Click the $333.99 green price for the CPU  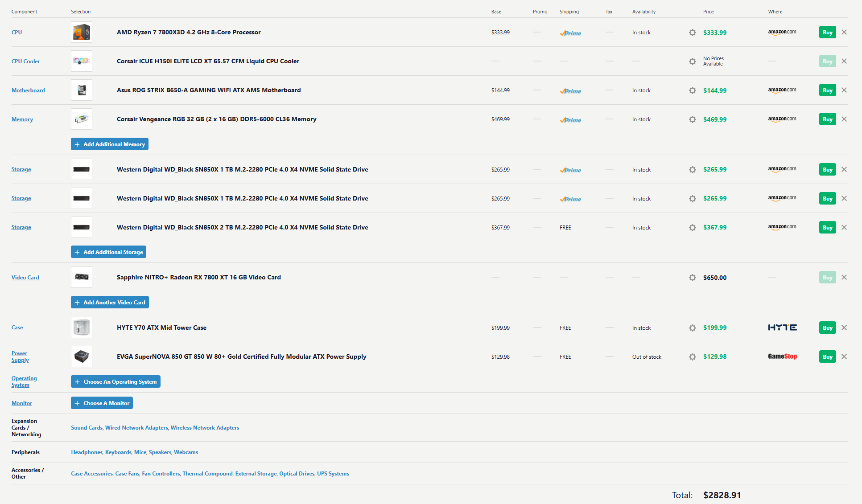715,33
